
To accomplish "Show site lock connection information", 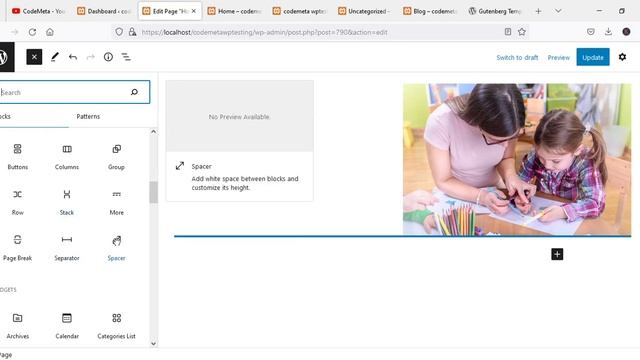I will click(132, 32).
